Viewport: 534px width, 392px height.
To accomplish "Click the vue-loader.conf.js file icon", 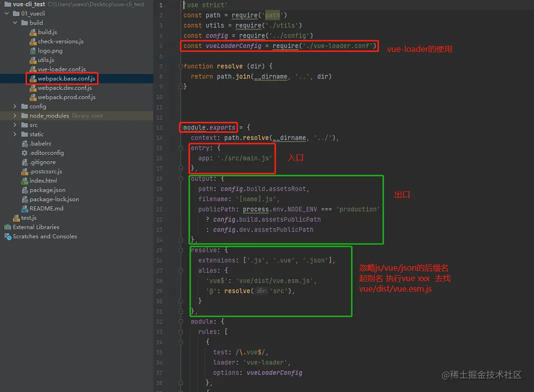I will coord(32,69).
